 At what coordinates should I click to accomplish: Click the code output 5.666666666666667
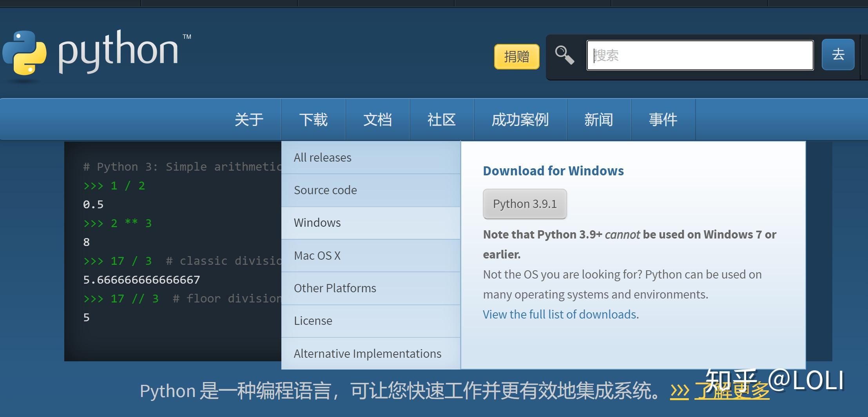point(141,280)
